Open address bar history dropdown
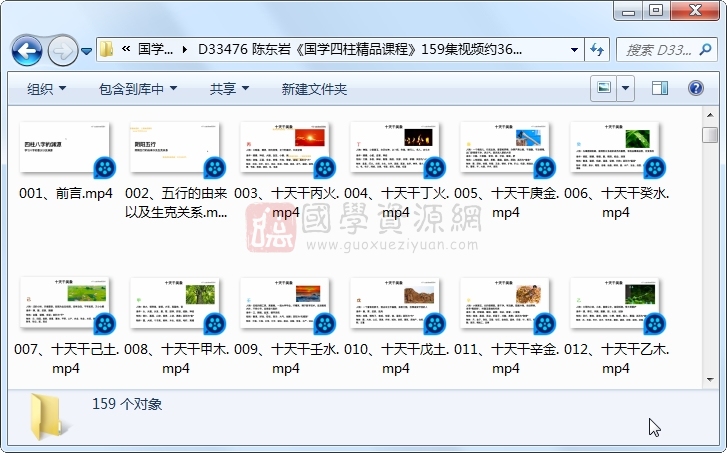 pyautogui.click(x=574, y=49)
